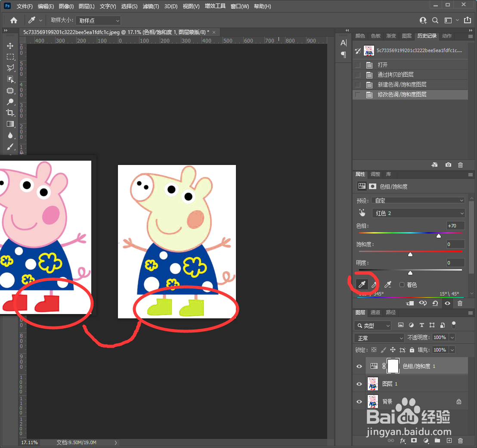Expand the toolbar double-arrow at top left

click(x=6, y=31)
